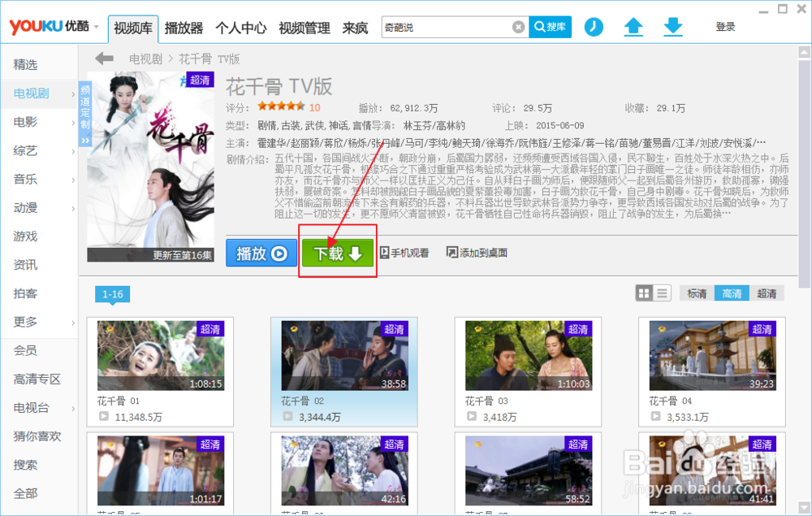Expand the 电视台 sidebar arrow
The width and height of the screenshot is (812, 516).
click(x=73, y=408)
